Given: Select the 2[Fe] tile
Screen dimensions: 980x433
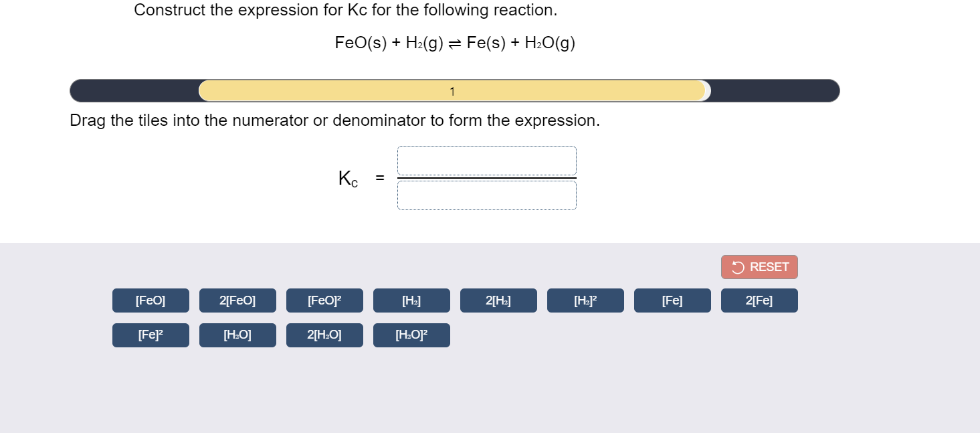Looking at the screenshot, I should coord(759,300).
